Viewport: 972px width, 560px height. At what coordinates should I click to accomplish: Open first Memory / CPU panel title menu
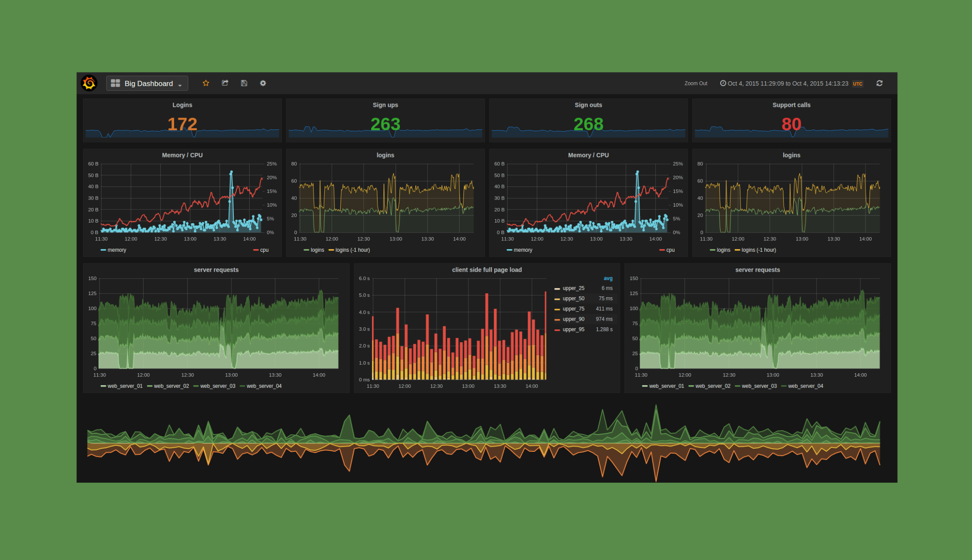(x=182, y=155)
